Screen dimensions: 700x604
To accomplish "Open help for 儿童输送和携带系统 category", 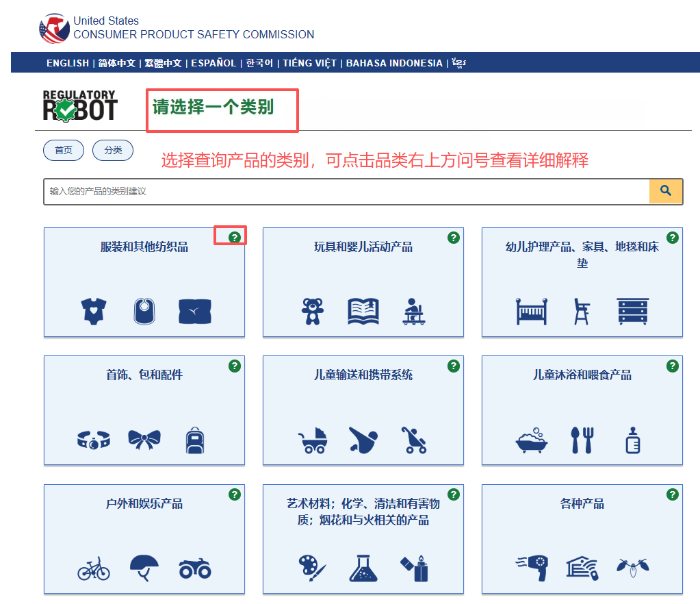I will [x=454, y=366].
